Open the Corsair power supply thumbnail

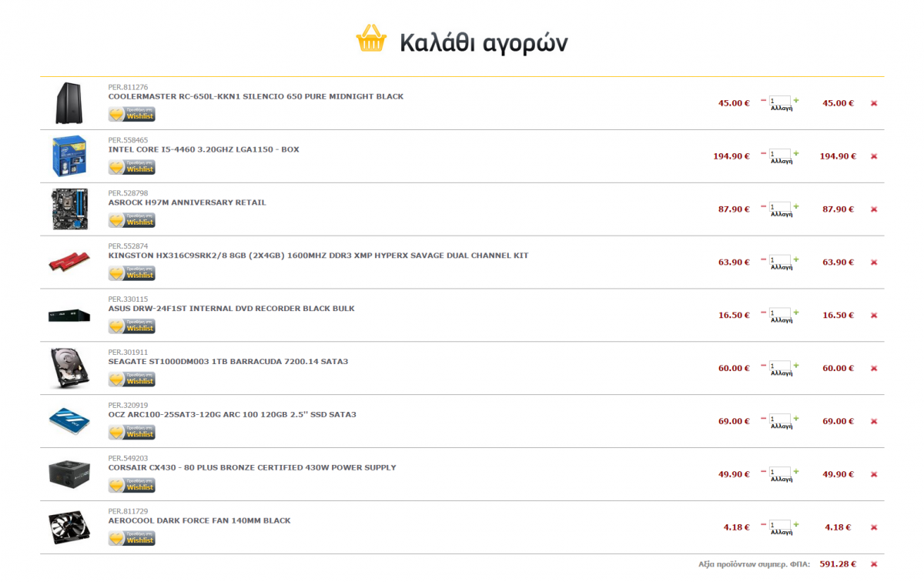(x=69, y=475)
